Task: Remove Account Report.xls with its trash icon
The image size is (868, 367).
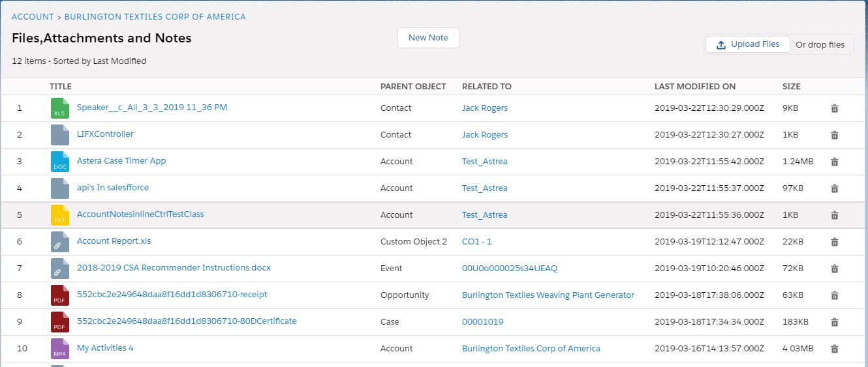Action: [834, 242]
